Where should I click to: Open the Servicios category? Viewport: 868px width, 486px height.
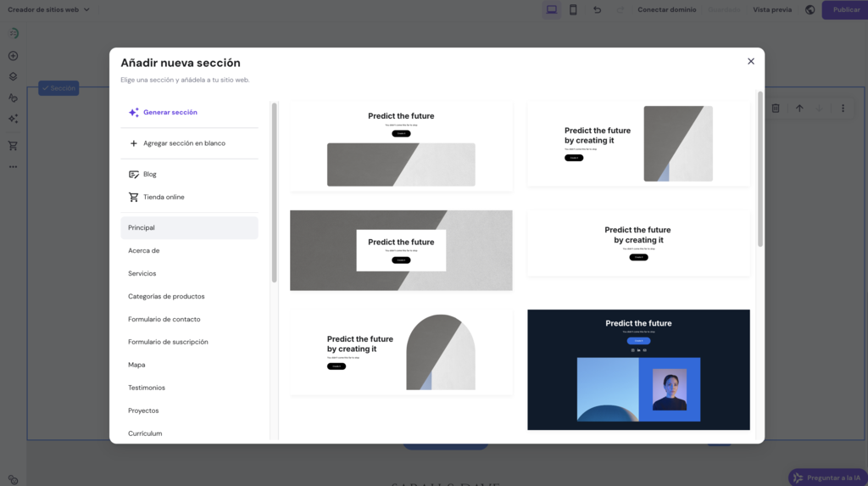pyautogui.click(x=189, y=274)
